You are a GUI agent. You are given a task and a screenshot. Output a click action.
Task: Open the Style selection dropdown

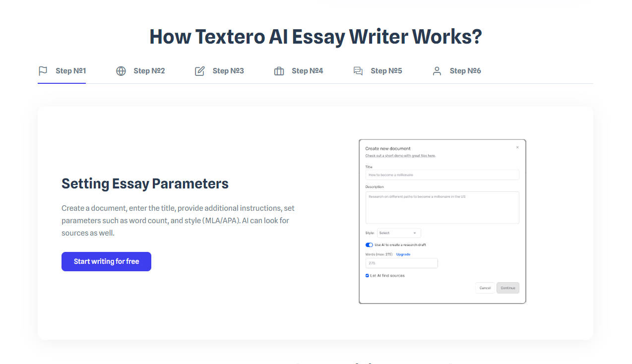click(x=399, y=233)
